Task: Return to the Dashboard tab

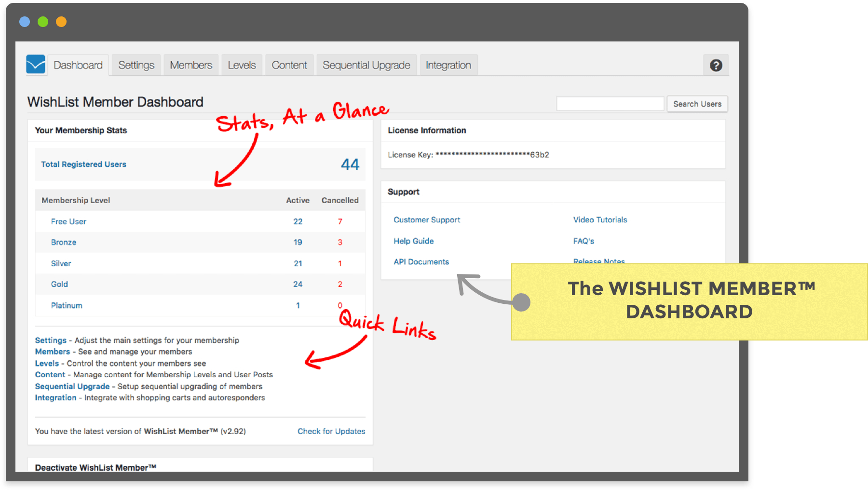Action: 78,65
